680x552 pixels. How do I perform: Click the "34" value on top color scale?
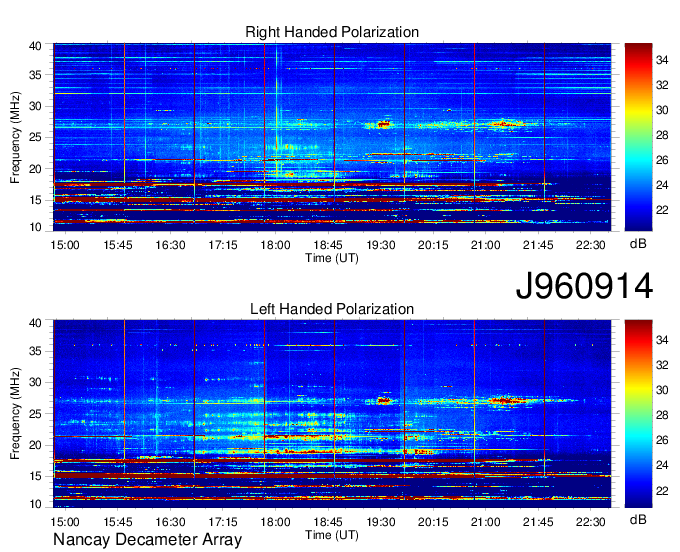[x=662, y=60]
